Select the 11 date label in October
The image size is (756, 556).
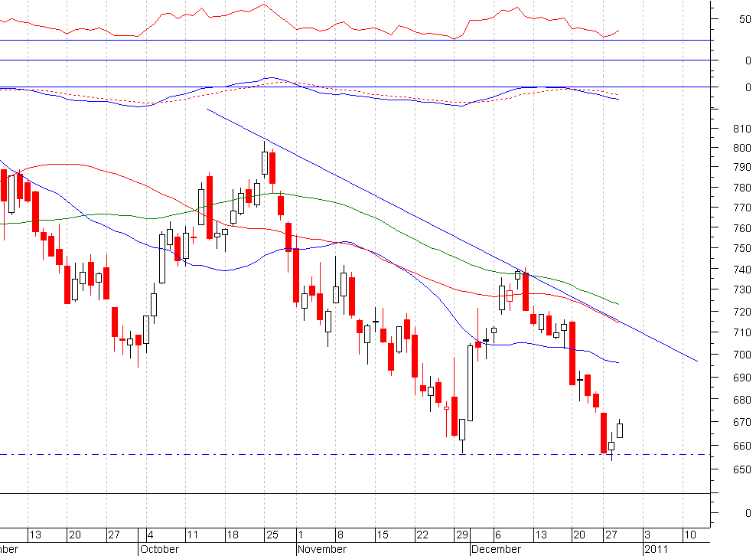pos(192,535)
